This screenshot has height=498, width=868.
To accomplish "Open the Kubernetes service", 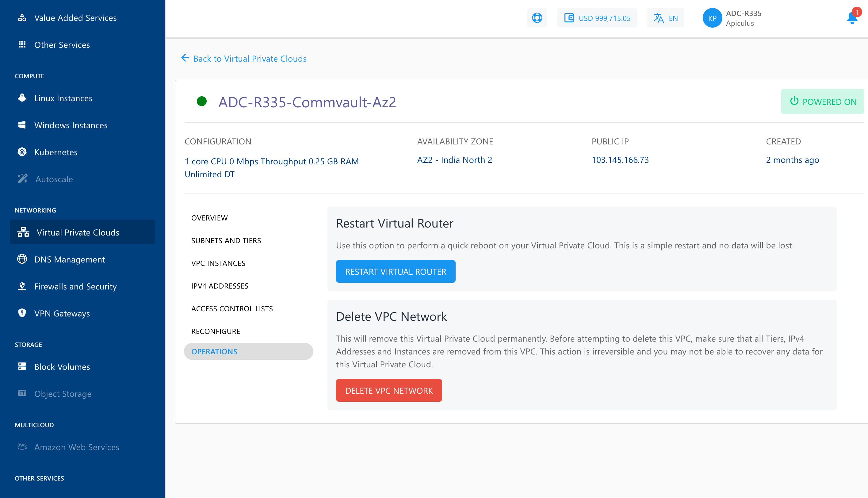I will point(56,152).
